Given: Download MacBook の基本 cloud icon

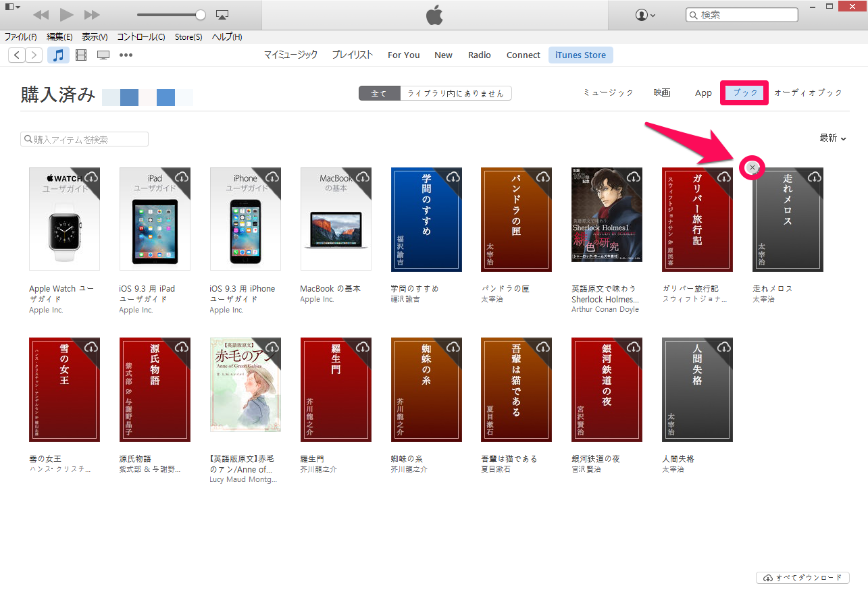Looking at the screenshot, I should (x=363, y=177).
